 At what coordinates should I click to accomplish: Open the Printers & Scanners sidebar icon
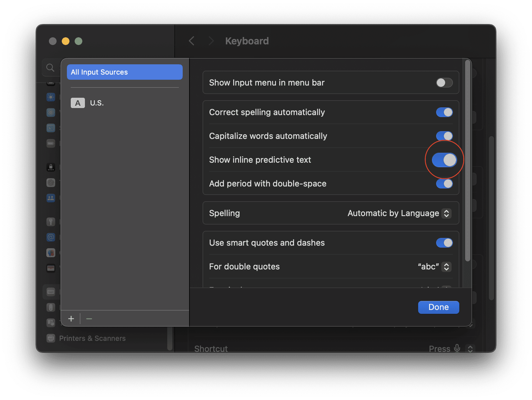51,338
